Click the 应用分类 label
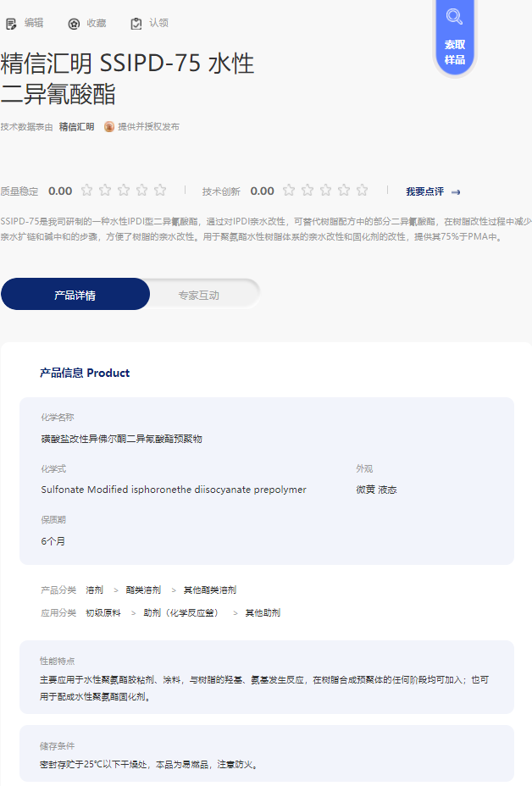Viewport: 532px width, 786px height. pos(58,612)
